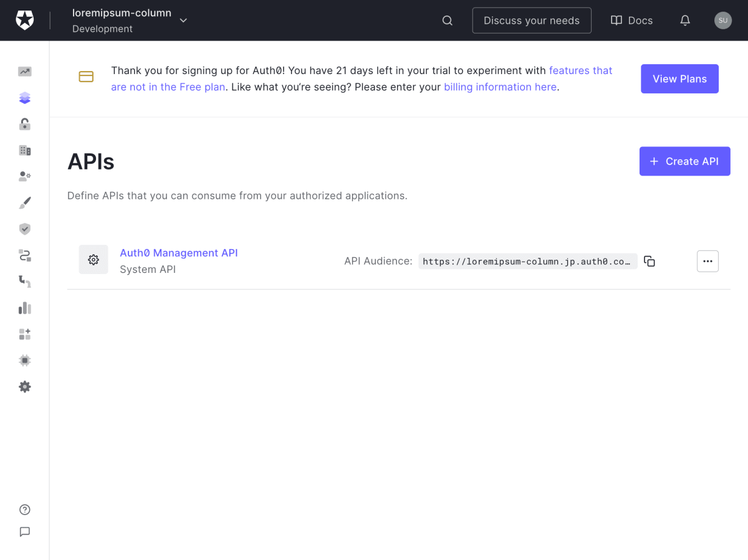Click the API Audience URL field
Screen dimensions: 748x560
click(x=528, y=262)
